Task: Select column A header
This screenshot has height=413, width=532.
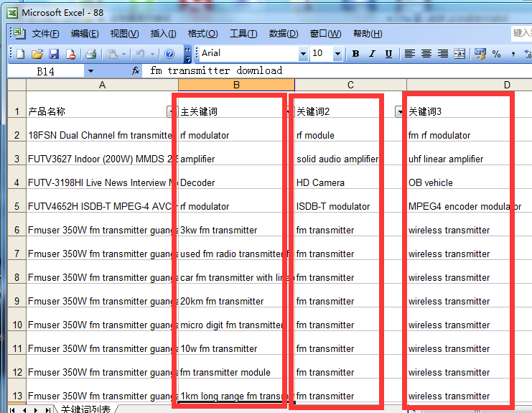Action: point(102,85)
